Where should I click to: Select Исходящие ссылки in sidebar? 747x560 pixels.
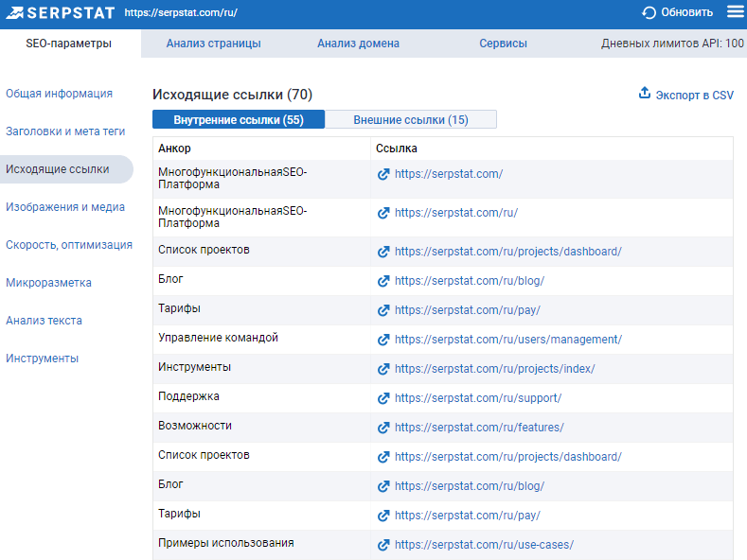coord(66,169)
